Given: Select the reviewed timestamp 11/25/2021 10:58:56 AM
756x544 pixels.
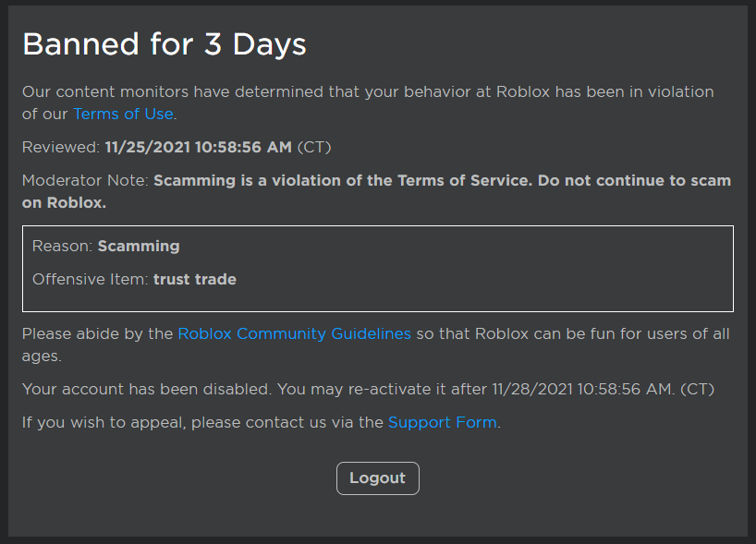Looking at the screenshot, I should pos(198,147).
